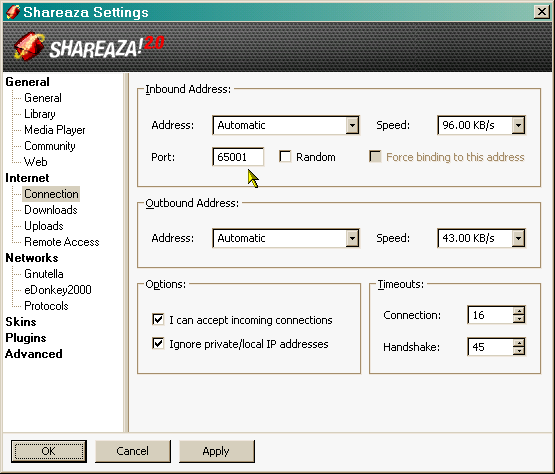The image size is (555, 474).
Task: Open the Skins settings section
Action: [21, 322]
